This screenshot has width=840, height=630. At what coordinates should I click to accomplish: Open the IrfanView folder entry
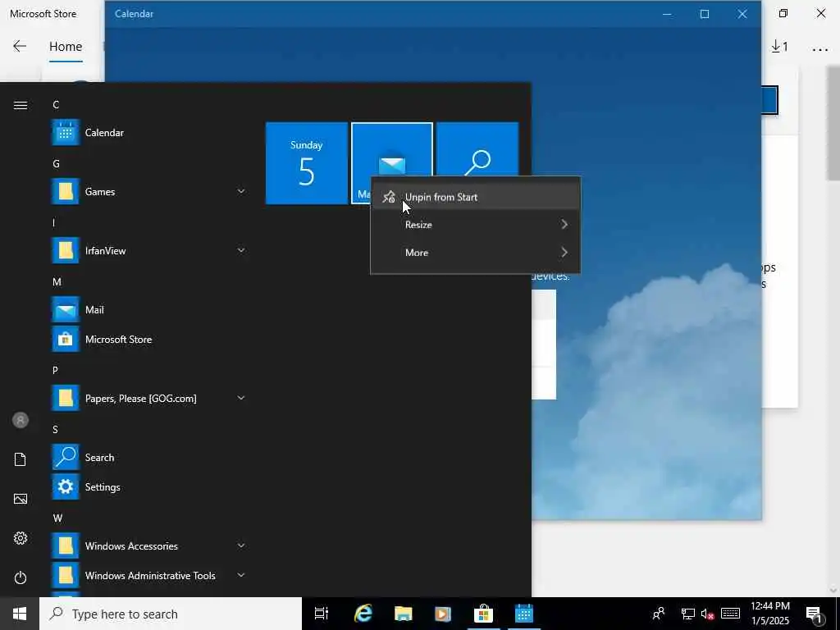coord(149,250)
